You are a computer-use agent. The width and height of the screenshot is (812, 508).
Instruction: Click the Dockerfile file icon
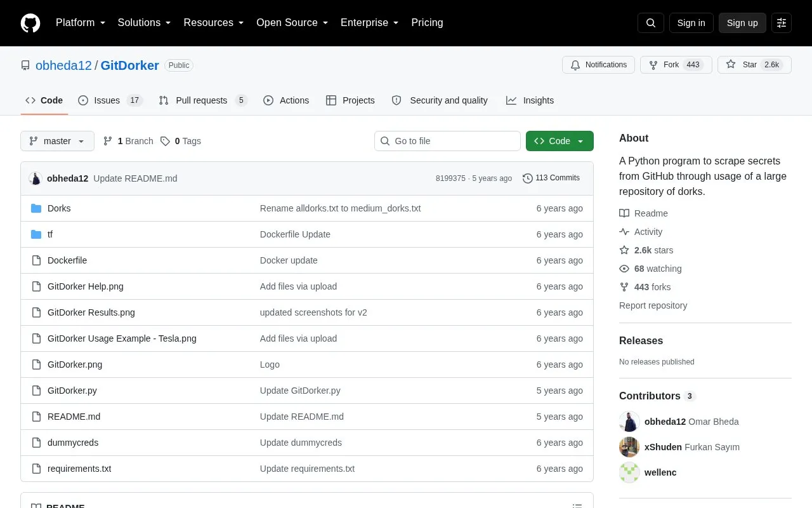[x=36, y=260]
